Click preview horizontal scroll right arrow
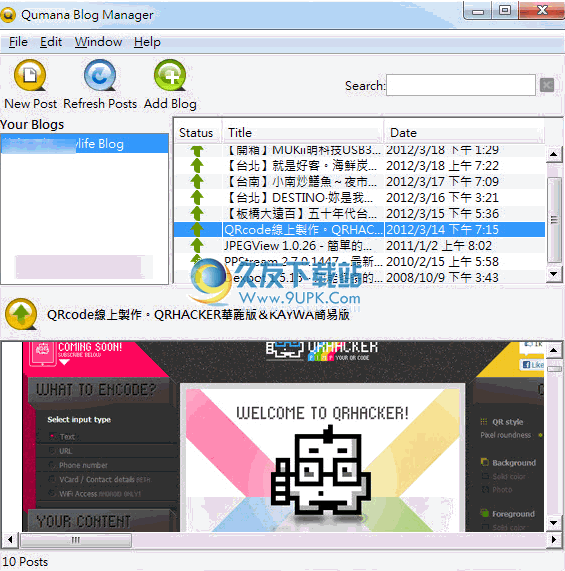Screen dimensions: 565x571 [554, 539]
